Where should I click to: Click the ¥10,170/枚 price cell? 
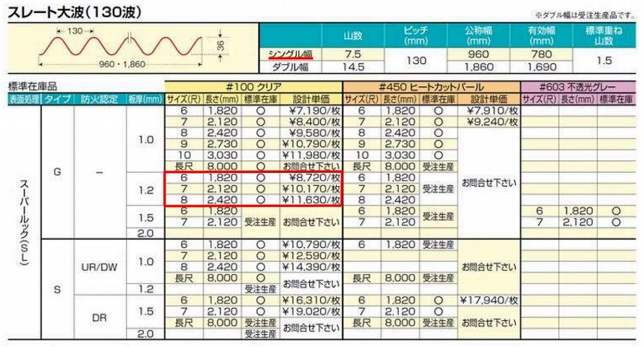click(311, 189)
